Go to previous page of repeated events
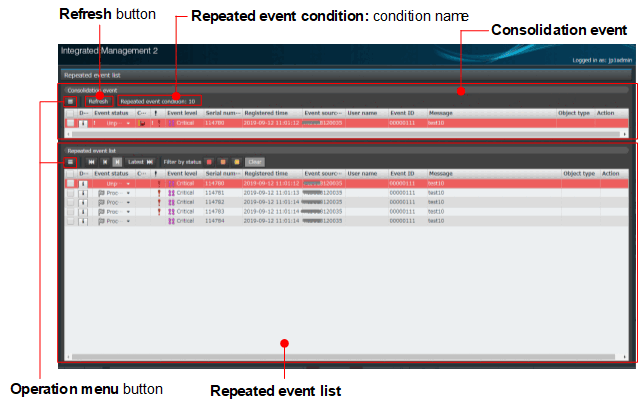The image size is (640, 408). coord(105,162)
